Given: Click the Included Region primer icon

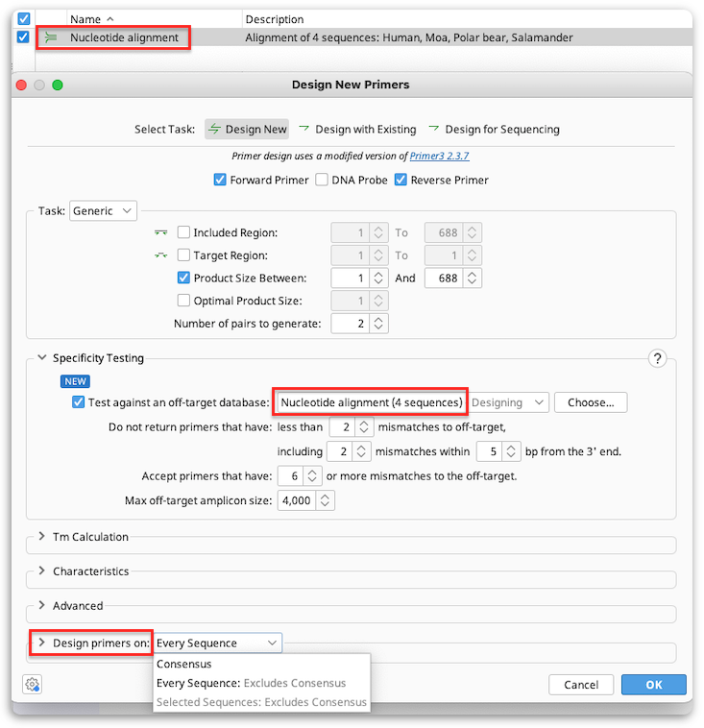Looking at the screenshot, I should coord(160,232).
